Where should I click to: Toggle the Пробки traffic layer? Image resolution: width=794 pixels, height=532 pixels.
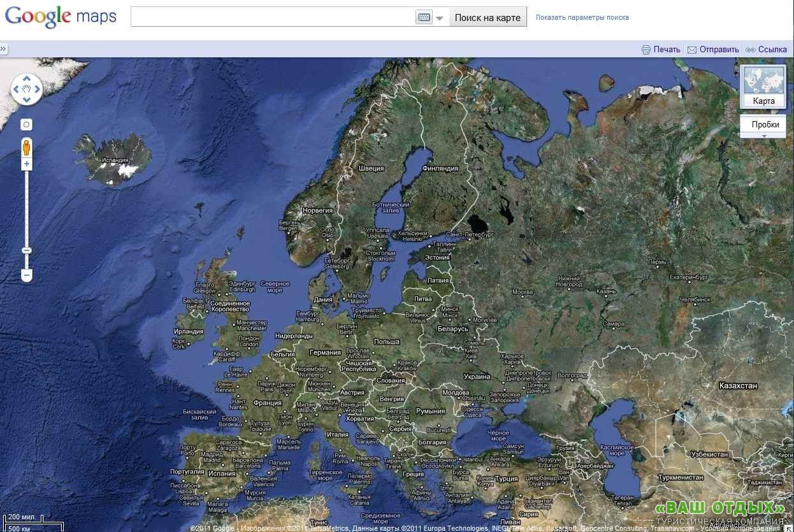click(765, 125)
